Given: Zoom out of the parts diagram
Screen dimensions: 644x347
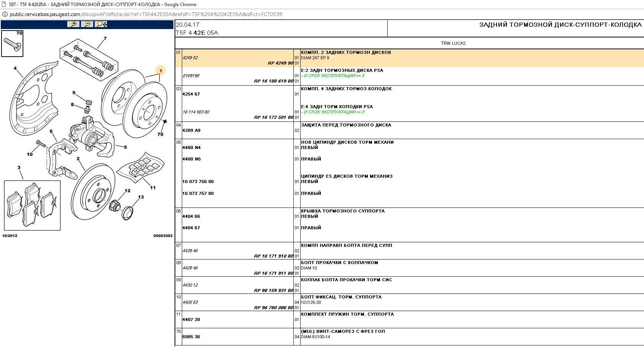Looking at the screenshot, I should click(87, 24).
